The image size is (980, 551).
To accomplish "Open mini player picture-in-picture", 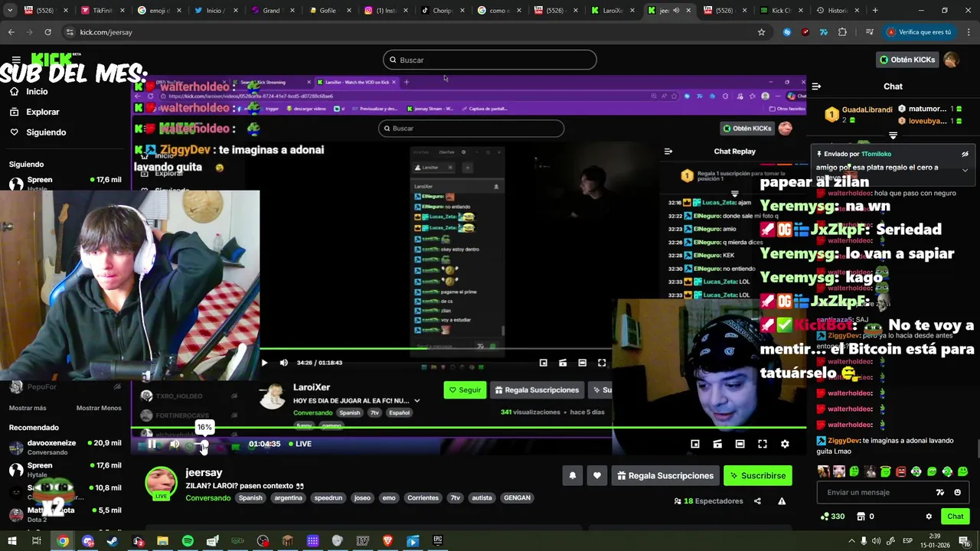I will coord(695,444).
